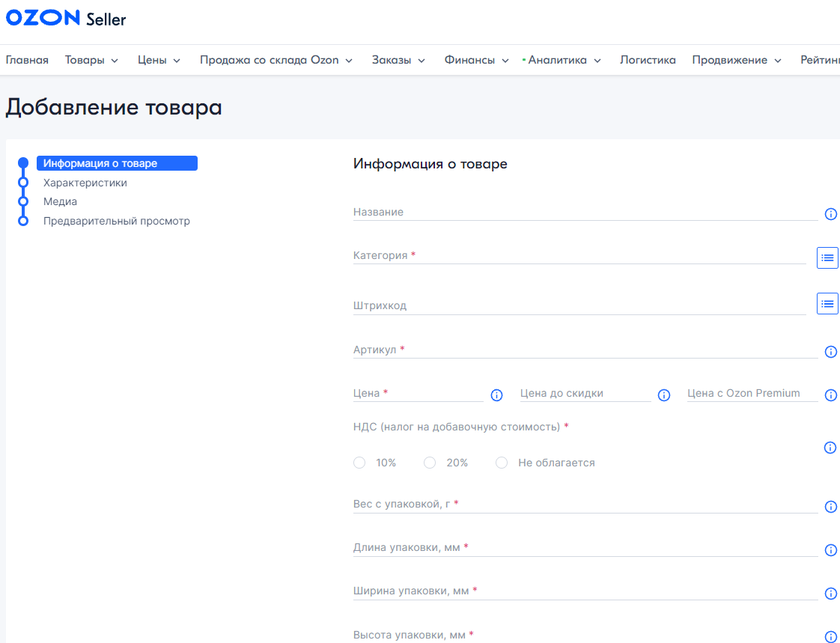This screenshot has height=643, width=840.
Task: Expand Продажа со склада Ozon menu
Action: 276,61
